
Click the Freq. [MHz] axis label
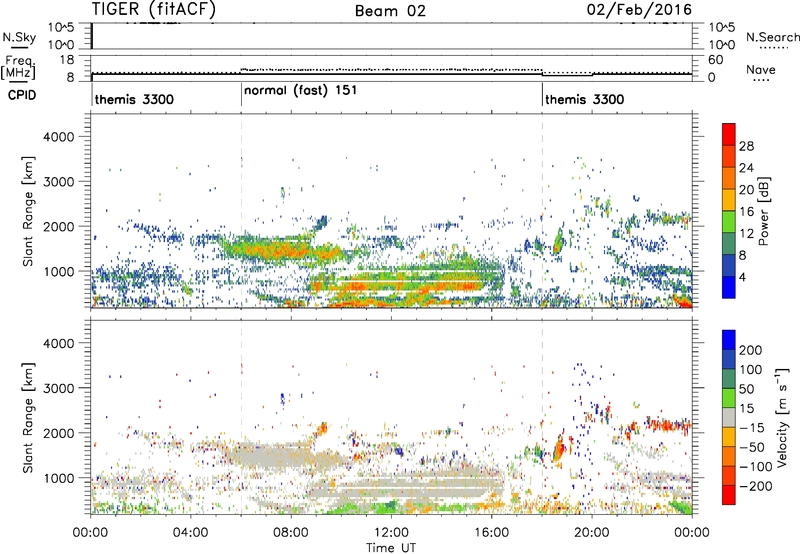click(x=19, y=67)
